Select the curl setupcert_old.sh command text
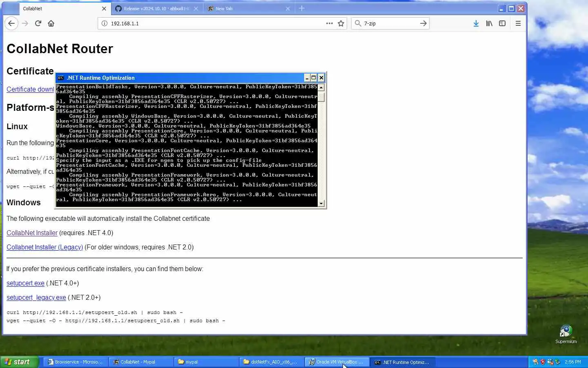Image resolution: width=588 pixels, height=368 pixels. coord(95,312)
